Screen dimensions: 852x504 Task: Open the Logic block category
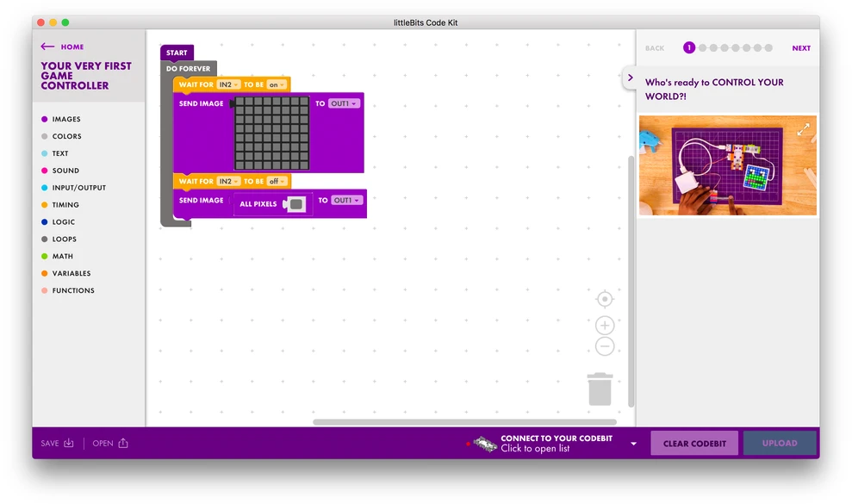click(x=58, y=221)
